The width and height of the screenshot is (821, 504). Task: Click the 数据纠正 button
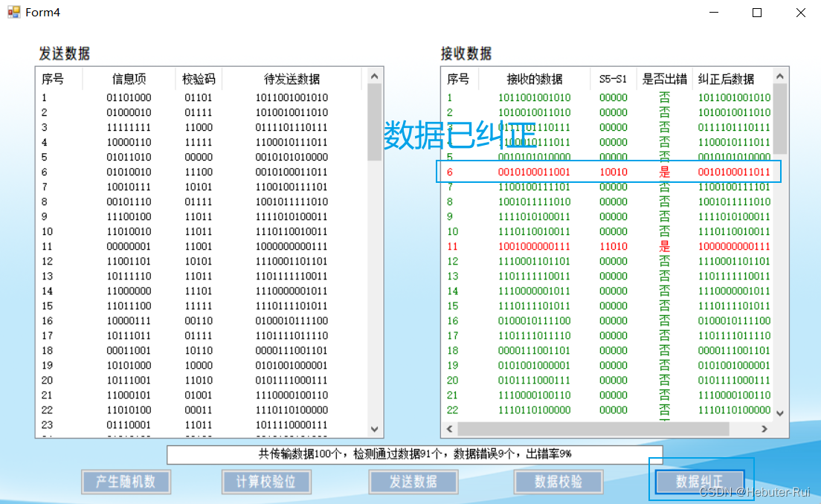coord(700,482)
